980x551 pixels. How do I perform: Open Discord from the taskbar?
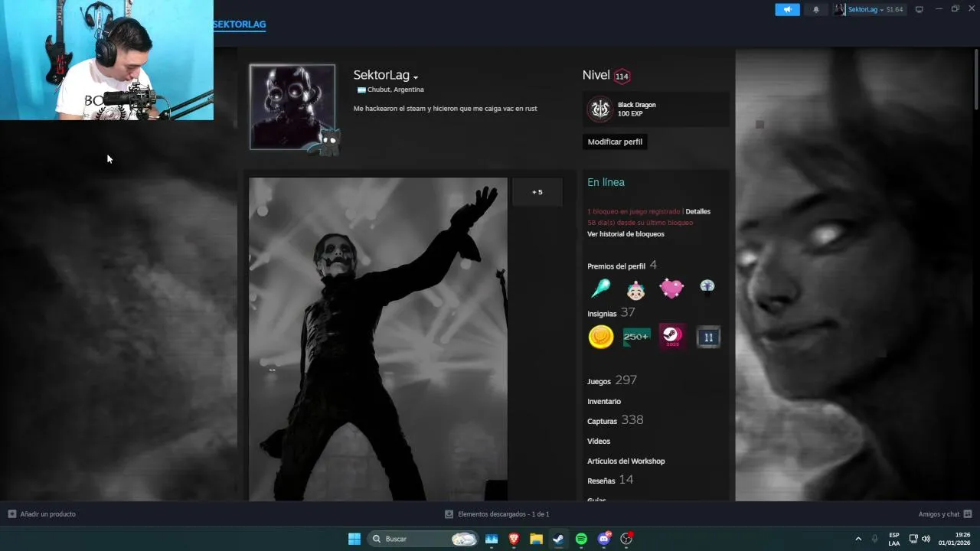coord(604,539)
